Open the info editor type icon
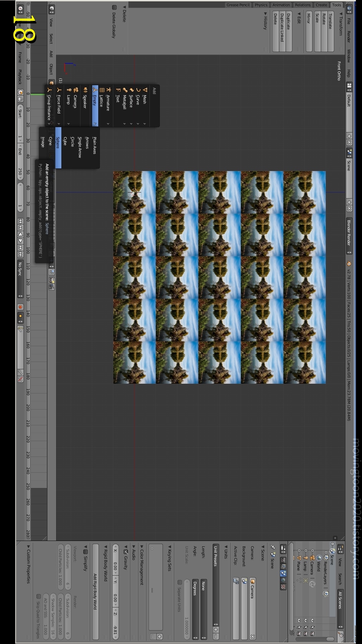 [x=349, y=8]
